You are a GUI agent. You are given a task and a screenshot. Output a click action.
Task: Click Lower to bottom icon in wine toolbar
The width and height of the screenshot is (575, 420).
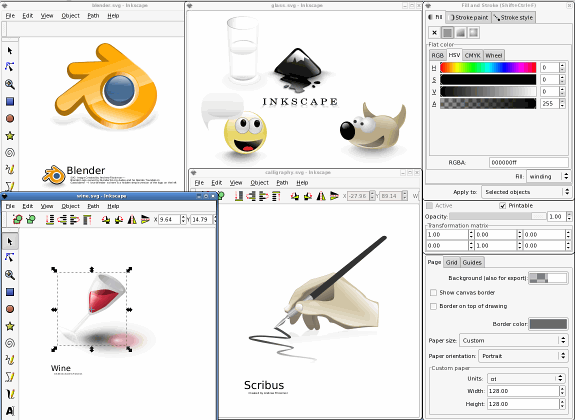[50, 219]
